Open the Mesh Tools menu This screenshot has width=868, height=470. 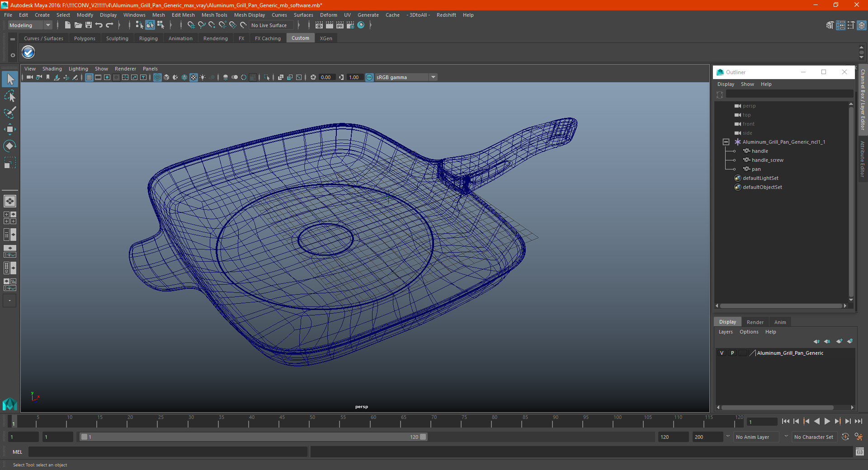[214, 15]
